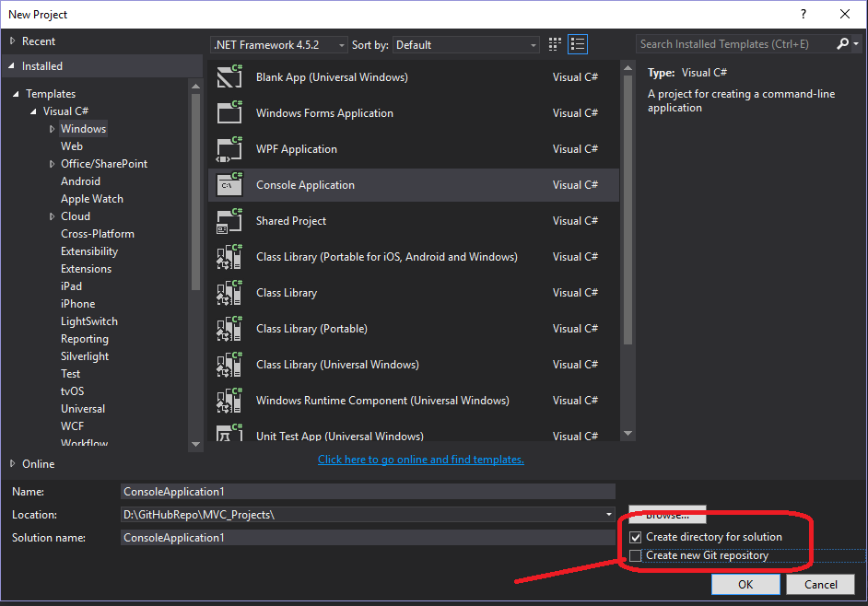Click the Unit Test App template icon
The image size is (868, 606).
click(x=229, y=433)
